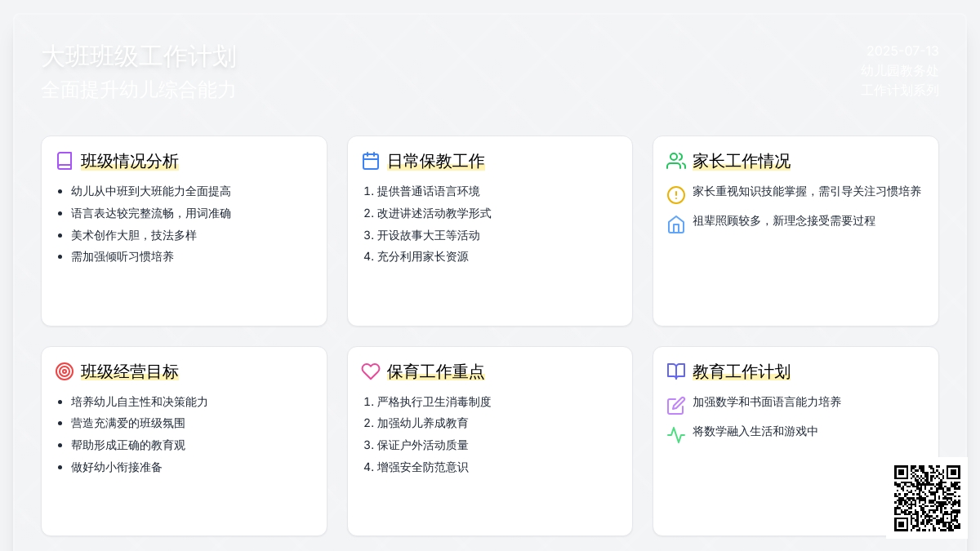Viewport: 980px width, 551px height.
Task: Click the main title 大班班级工作计划
Action: coord(139,56)
